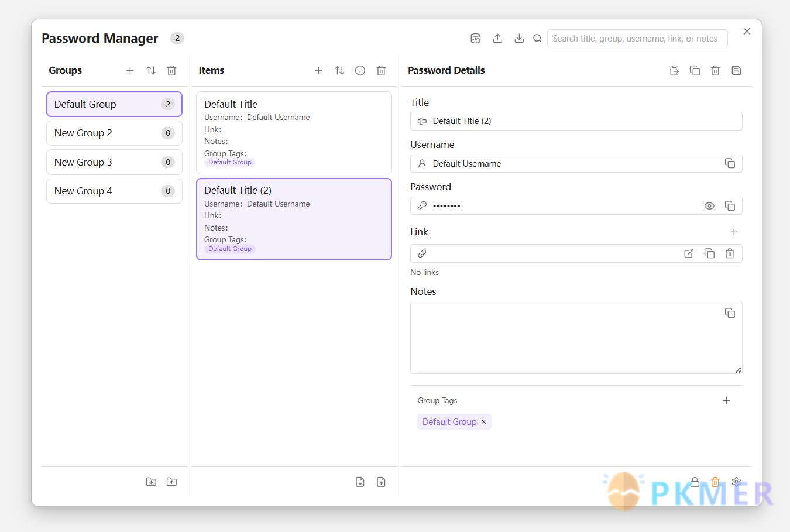Sort the Items list
The width and height of the screenshot is (790, 532).
click(339, 71)
